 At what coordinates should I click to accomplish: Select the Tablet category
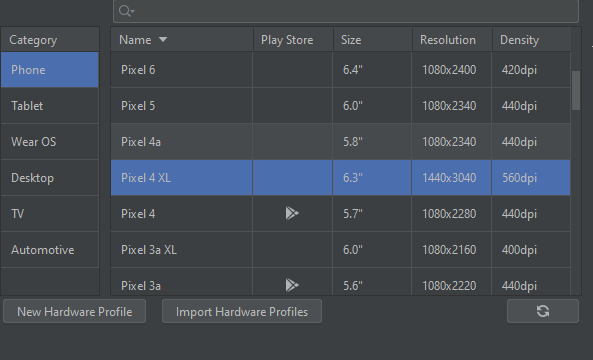(x=50, y=106)
